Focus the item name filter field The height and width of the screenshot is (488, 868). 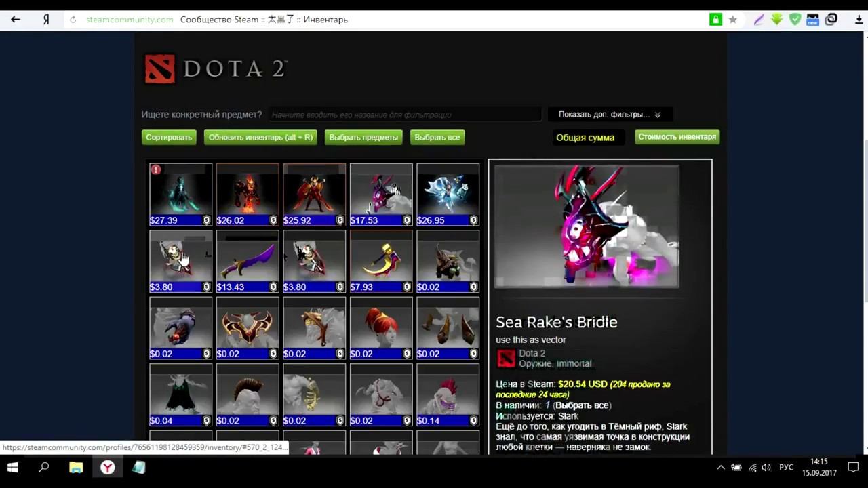click(405, 115)
